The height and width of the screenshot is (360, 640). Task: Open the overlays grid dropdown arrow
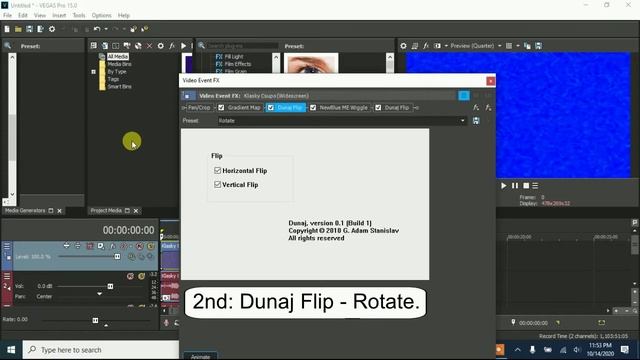[x=518, y=46]
